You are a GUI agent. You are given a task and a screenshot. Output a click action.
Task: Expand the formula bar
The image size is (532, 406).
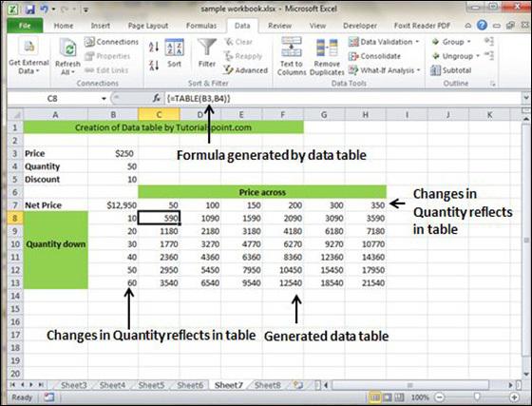pos(526,99)
